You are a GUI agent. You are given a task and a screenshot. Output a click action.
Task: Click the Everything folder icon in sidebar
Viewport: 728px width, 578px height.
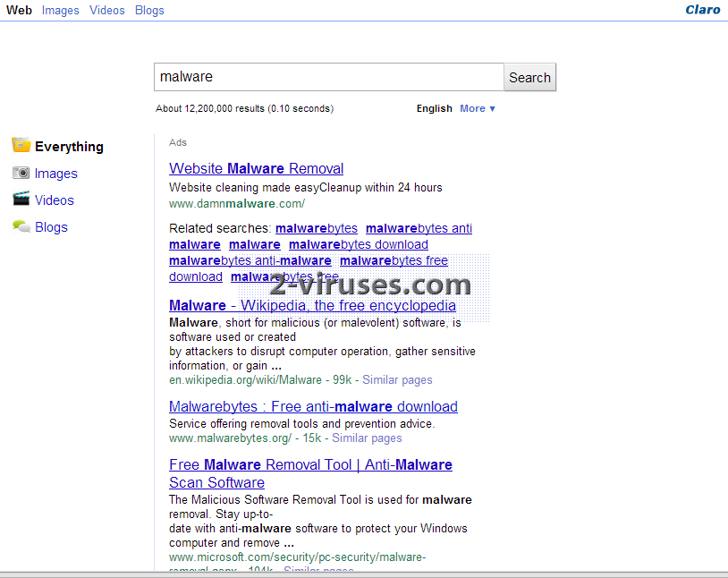tap(21, 145)
